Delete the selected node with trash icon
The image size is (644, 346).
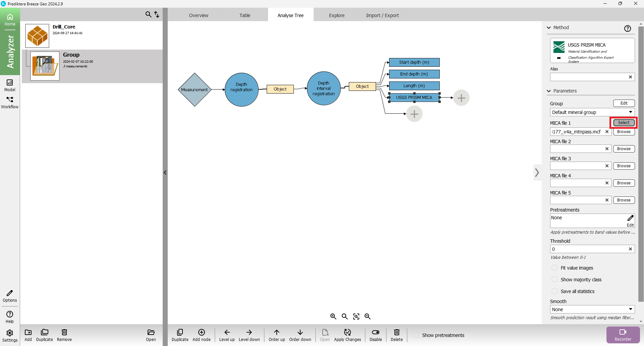pyautogui.click(x=396, y=333)
